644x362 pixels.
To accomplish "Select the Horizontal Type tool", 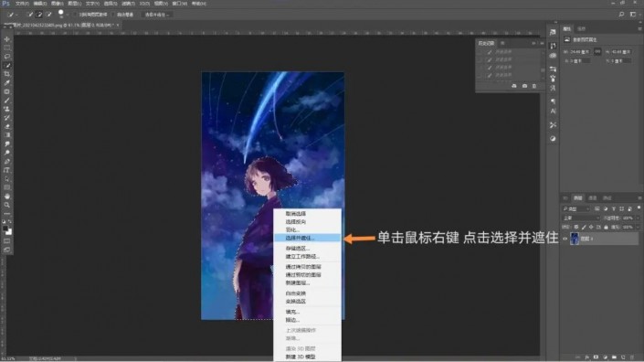I will (7, 170).
